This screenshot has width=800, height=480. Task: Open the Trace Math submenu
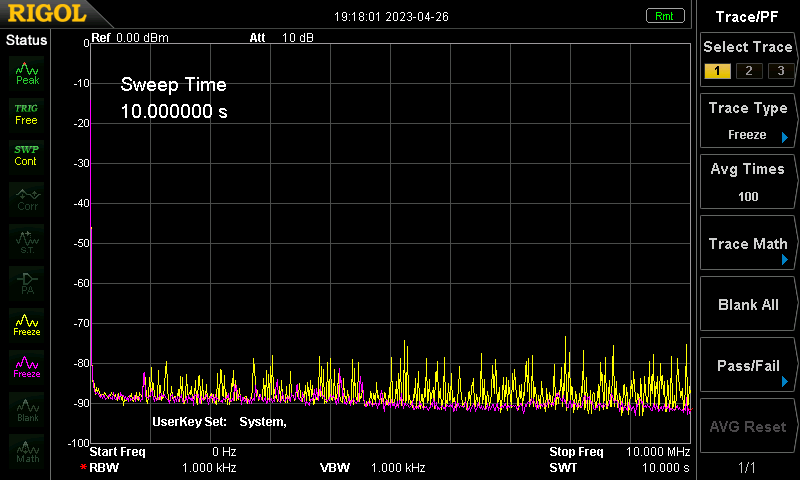[747, 243]
